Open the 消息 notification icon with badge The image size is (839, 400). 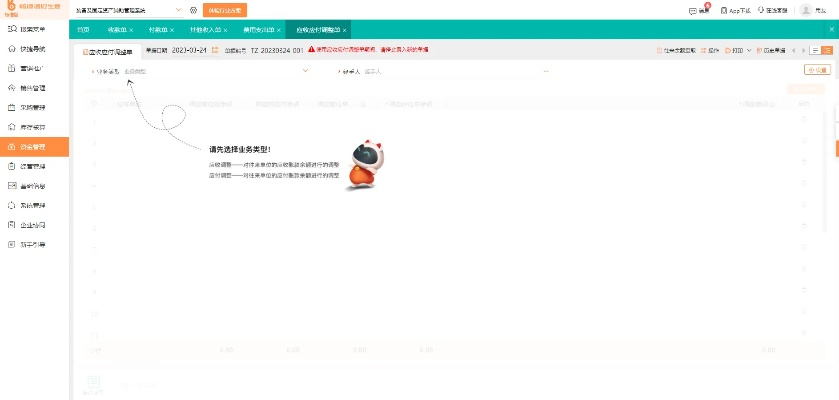(699, 10)
